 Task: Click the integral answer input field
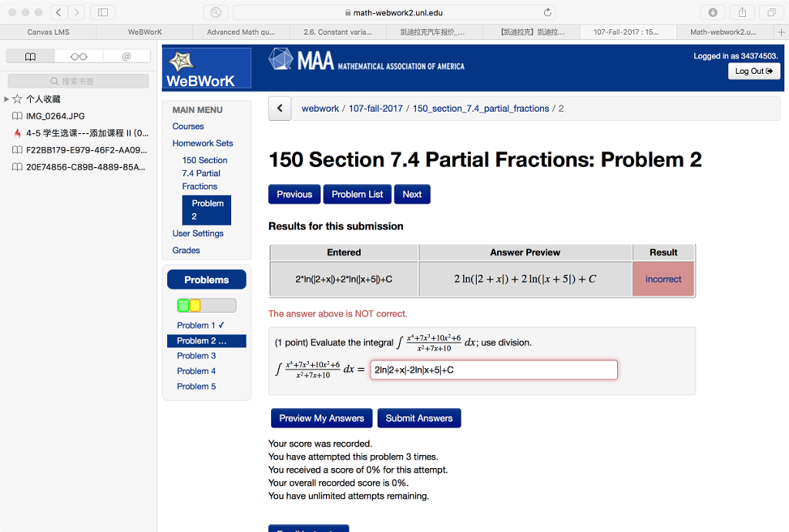pyautogui.click(x=494, y=370)
